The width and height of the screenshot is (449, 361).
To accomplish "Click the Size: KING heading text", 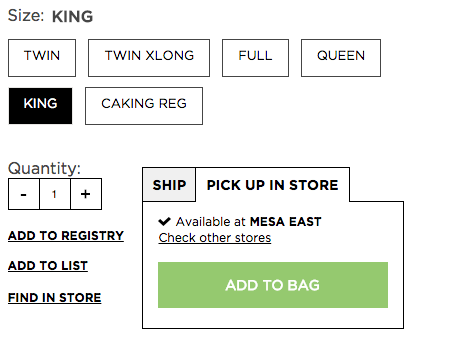I will tap(50, 16).
